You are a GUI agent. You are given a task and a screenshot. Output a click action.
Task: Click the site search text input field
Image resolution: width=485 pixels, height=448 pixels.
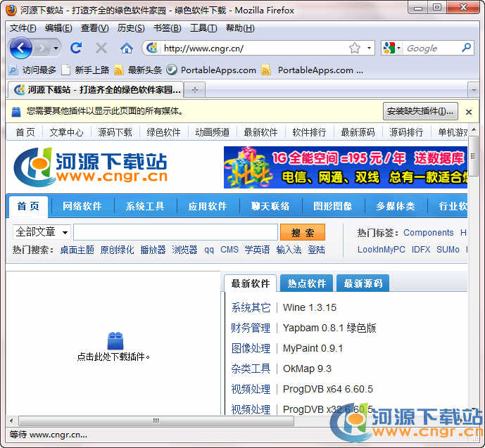point(175,232)
